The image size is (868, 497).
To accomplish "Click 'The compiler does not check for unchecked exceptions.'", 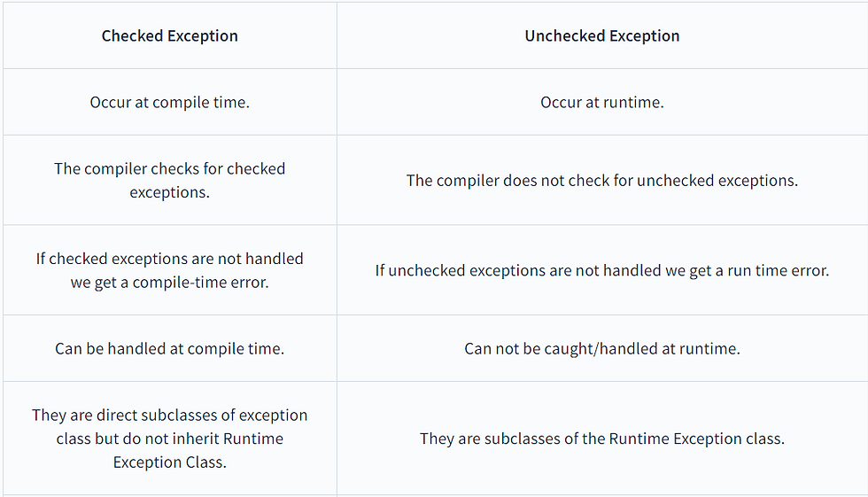I will point(601,181).
